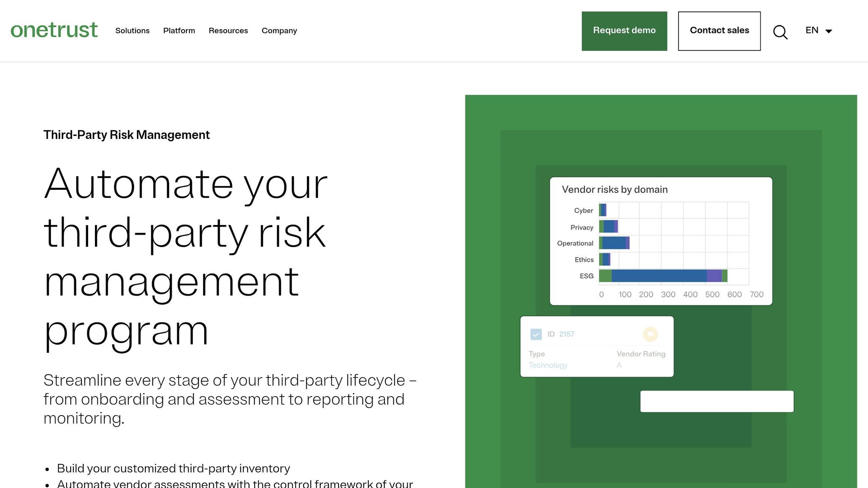Click the Privacy axis label

point(581,227)
